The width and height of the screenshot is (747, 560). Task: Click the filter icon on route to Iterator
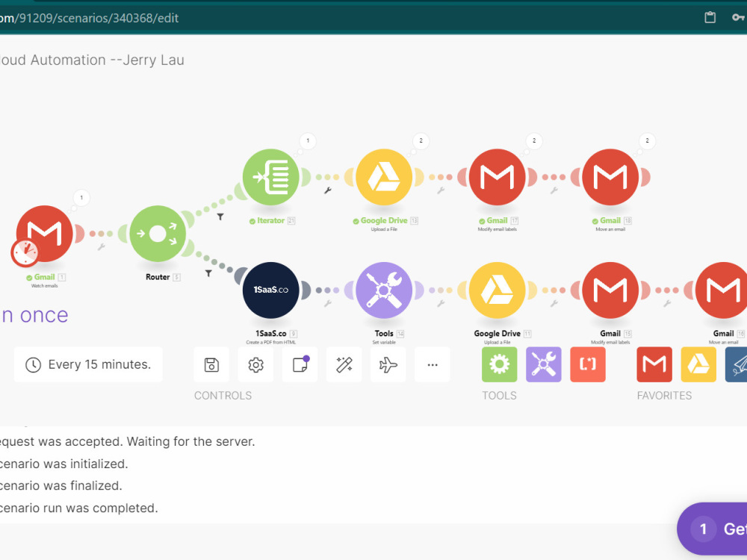click(220, 217)
